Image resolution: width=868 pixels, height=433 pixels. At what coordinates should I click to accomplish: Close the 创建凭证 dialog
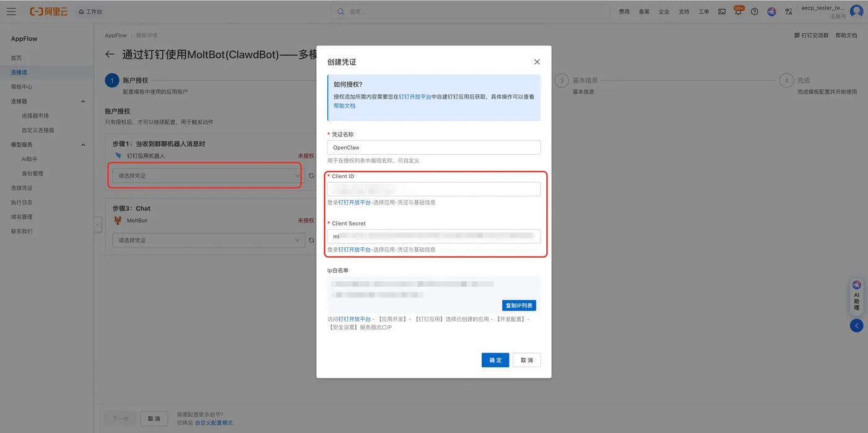click(537, 62)
